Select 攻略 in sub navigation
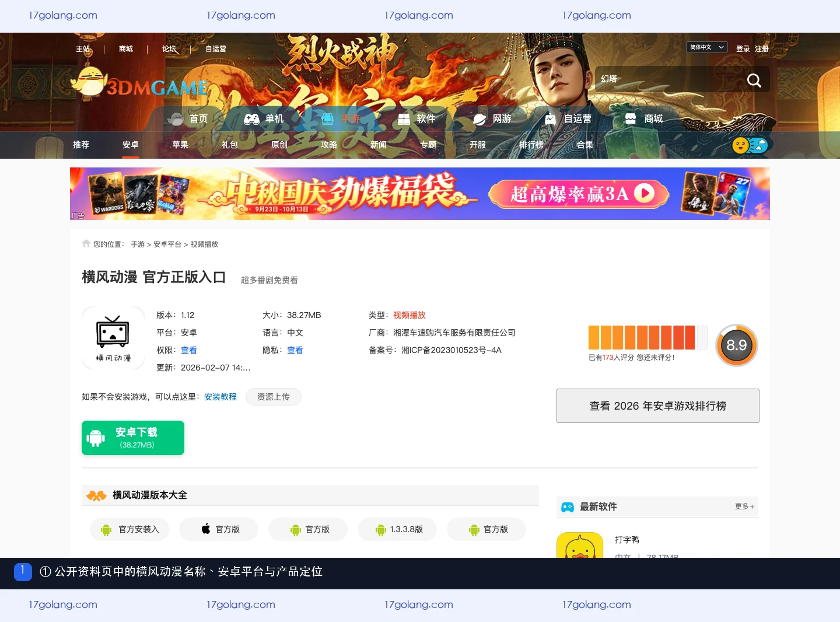Viewport: 840px width, 622px height. point(329,145)
